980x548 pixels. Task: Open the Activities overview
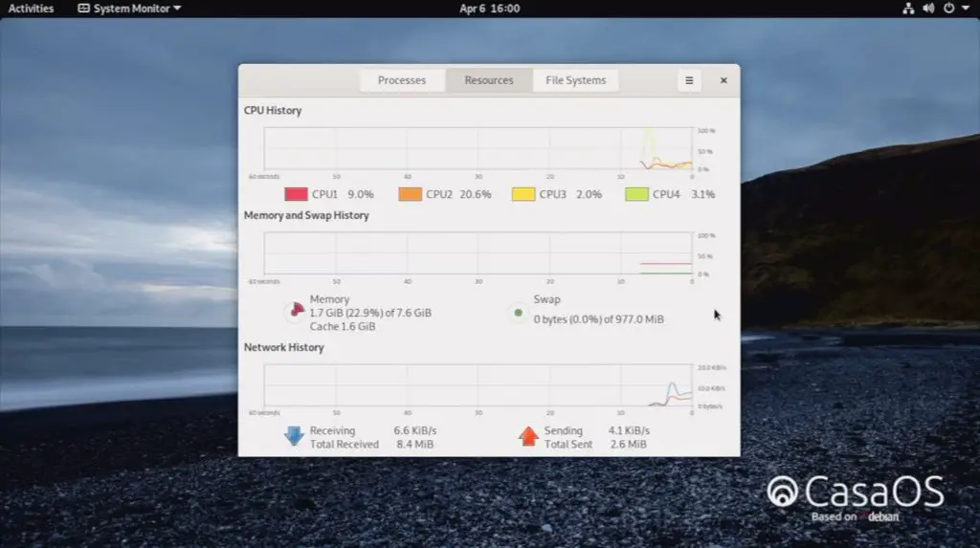[32, 9]
